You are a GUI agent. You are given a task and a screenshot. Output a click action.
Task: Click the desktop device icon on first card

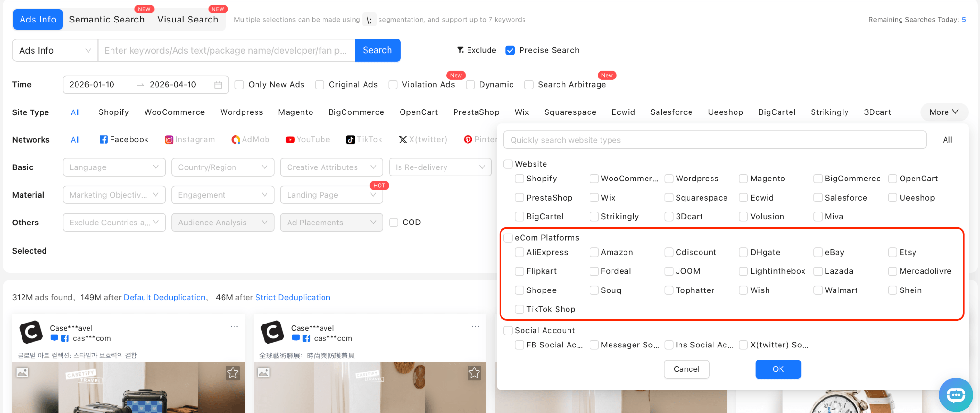[54, 338]
